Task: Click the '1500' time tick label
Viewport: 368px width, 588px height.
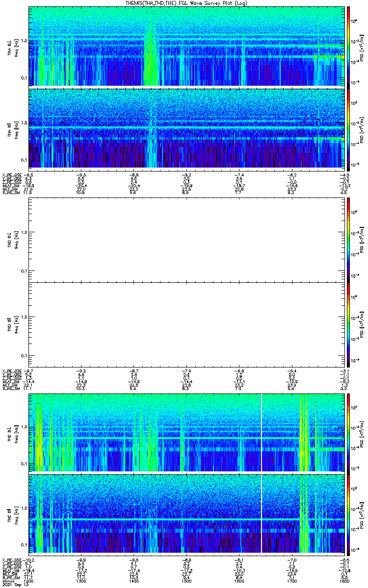Action: [x=186, y=581]
